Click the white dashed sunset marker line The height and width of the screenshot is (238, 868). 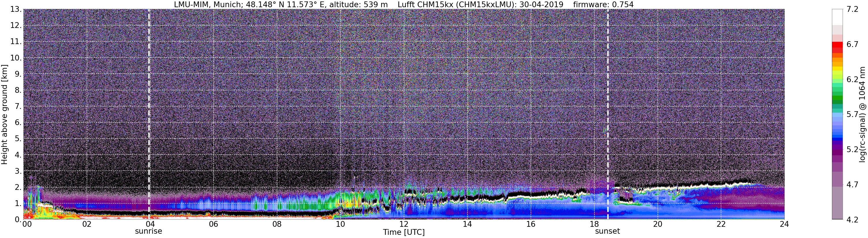(x=608, y=114)
